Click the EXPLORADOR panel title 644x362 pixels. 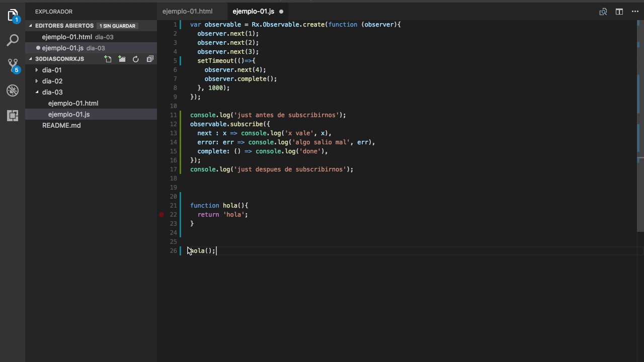[x=54, y=12]
